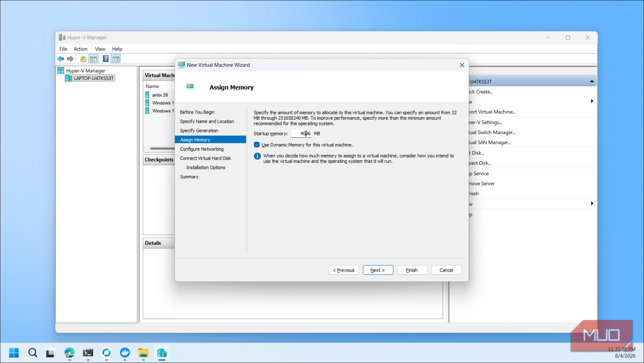Screen dimensions: 644x363
Task: Open Task View on the taskbar
Action: coord(50,353)
